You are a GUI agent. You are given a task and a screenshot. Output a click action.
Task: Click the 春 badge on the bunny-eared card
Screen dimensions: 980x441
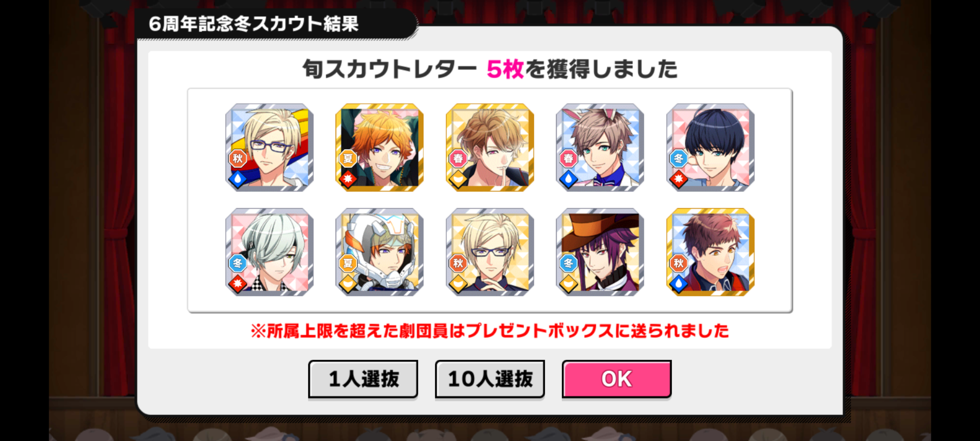point(568,158)
